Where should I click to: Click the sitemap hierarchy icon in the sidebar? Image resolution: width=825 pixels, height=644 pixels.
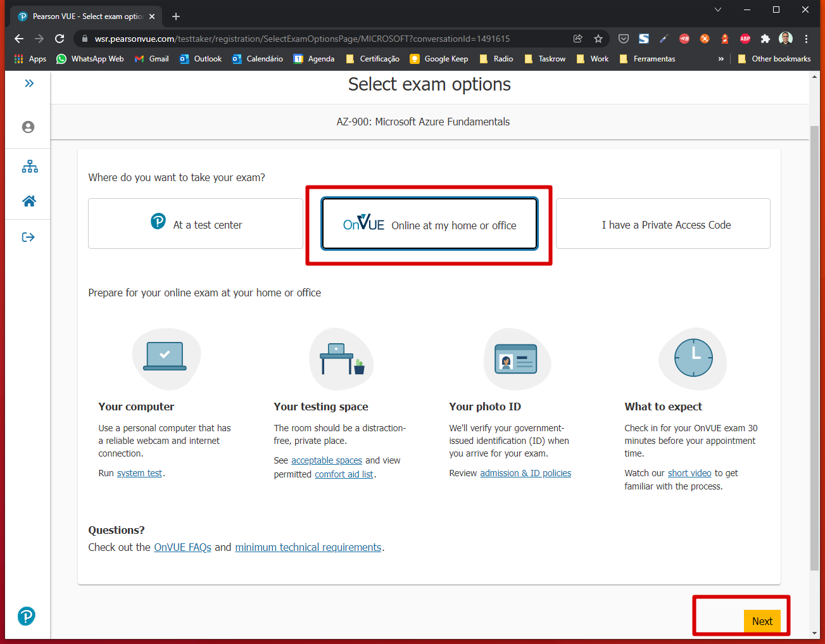(30, 167)
